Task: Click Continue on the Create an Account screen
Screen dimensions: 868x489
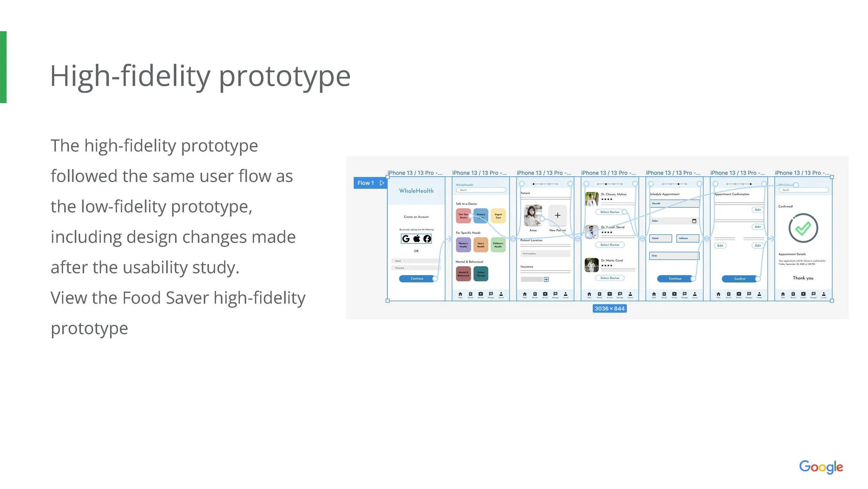Action: click(x=417, y=278)
